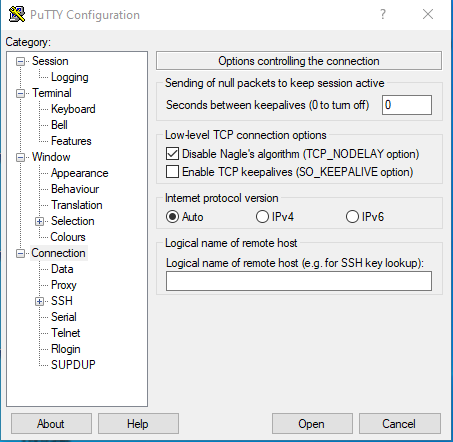Collapse the Connection category
453x442 pixels.
pos(20,253)
